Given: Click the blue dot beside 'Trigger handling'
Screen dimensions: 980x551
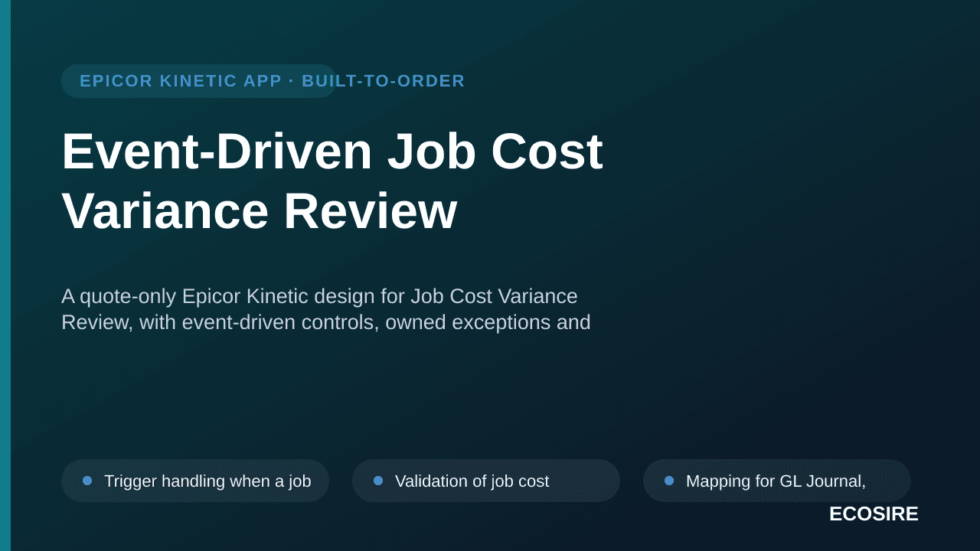Looking at the screenshot, I should click(x=87, y=481).
